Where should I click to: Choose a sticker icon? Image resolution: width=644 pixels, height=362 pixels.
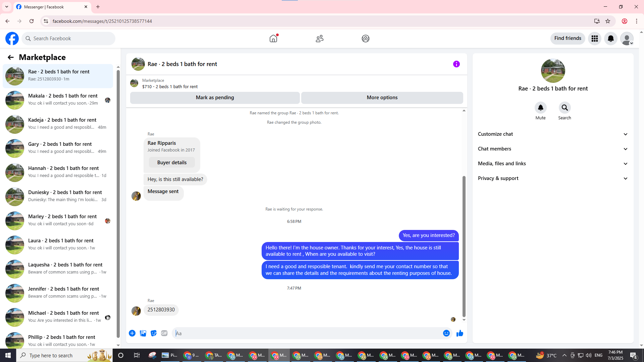[154, 333]
